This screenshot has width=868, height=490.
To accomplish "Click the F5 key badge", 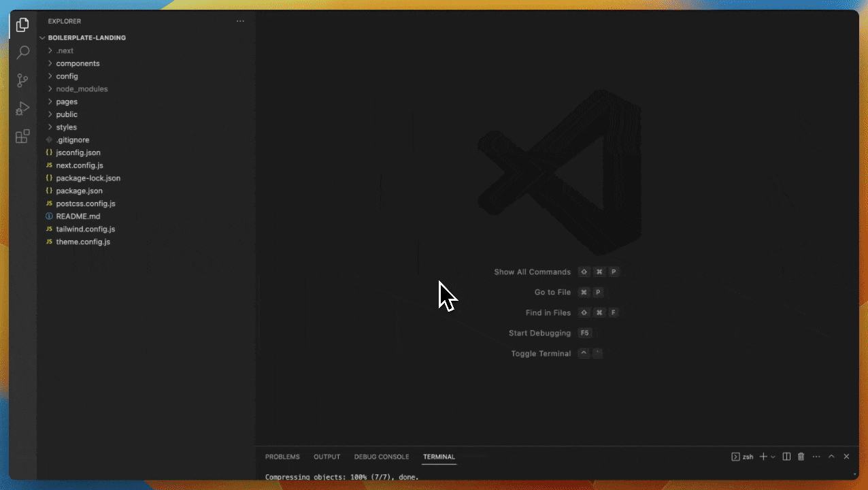I will (x=585, y=333).
